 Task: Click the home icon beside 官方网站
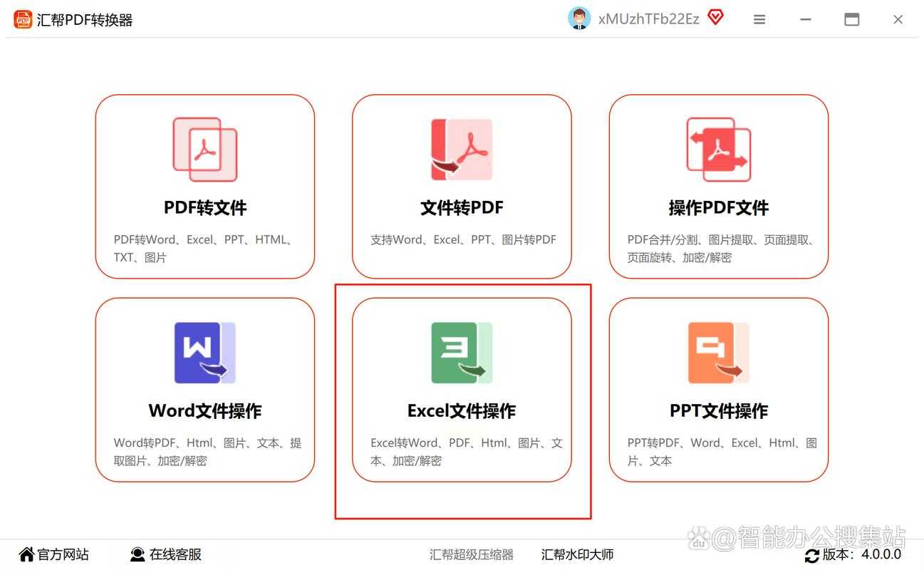(26, 554)
